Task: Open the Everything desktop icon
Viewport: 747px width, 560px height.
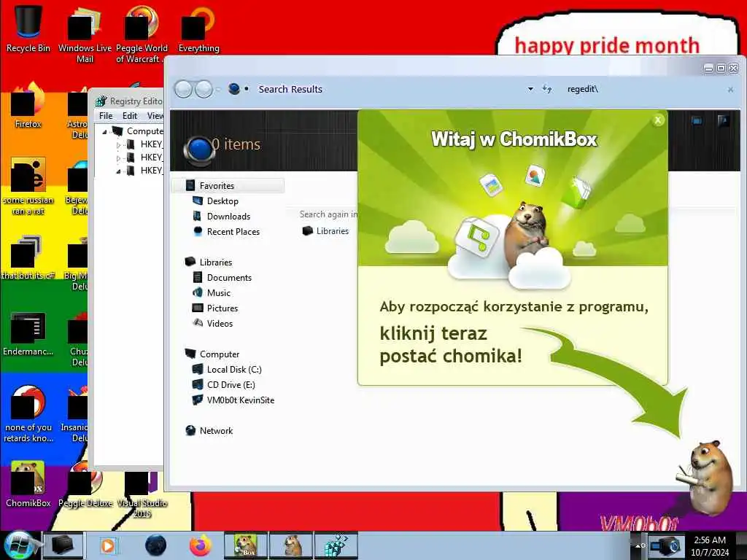Action: tap(198, 28)
